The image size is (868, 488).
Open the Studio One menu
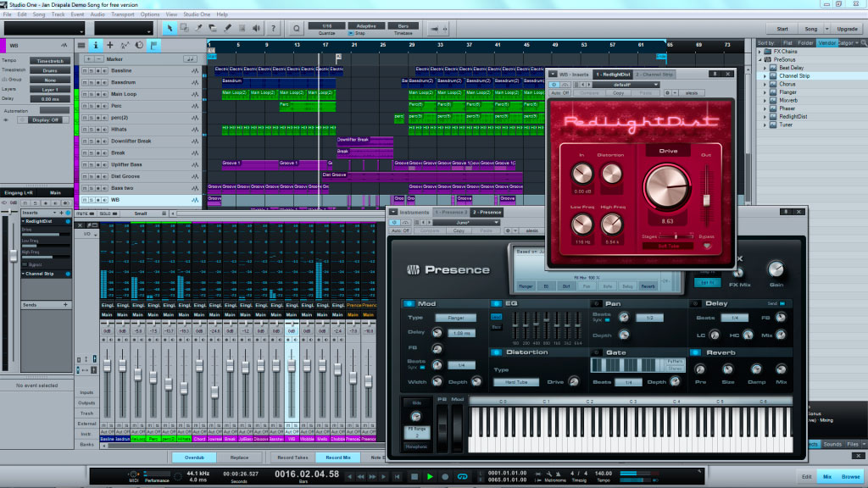pyautogui.click(x=197, y=14)
